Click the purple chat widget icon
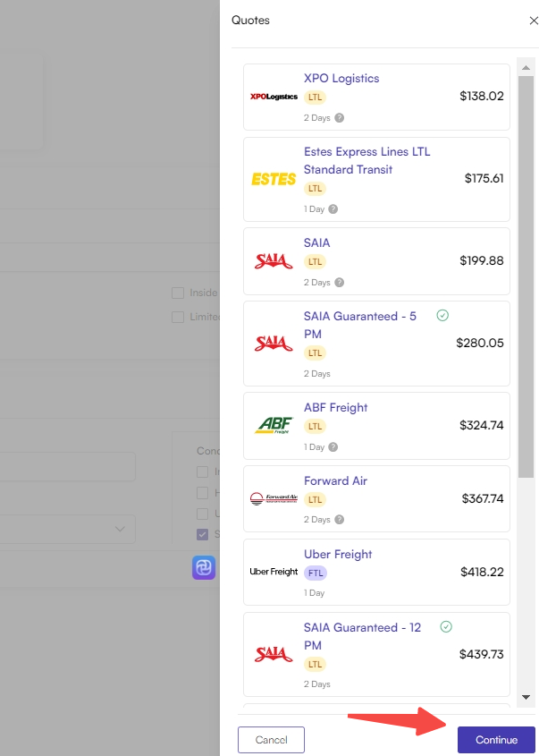539x756 pixels. coord(204,567)
